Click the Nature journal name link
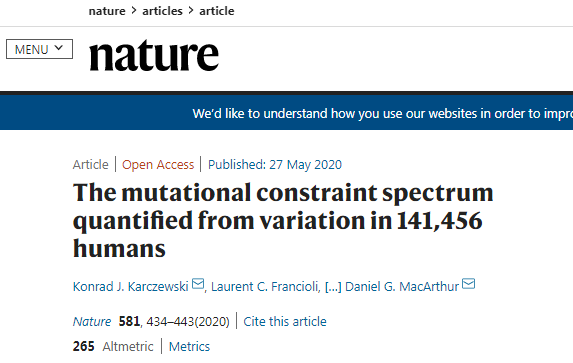The width and height of the screenshot is (573, 363). [92, 322]
